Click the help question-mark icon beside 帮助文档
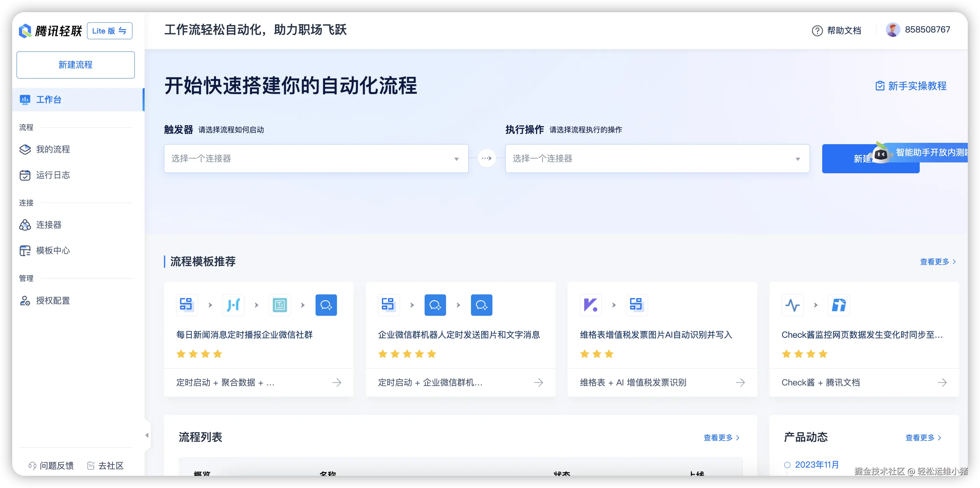Viewport: 980px width, 488px height. [x=817, y=30]
